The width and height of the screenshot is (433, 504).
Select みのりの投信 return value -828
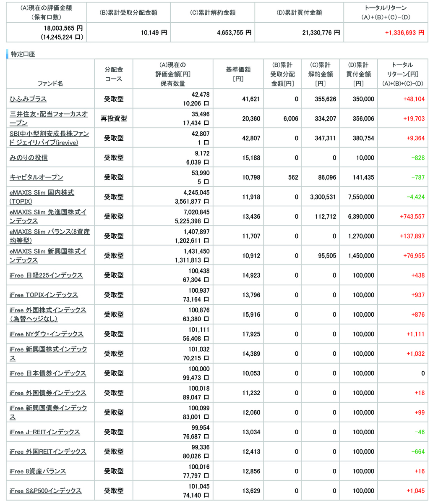pyautogui.click(x=417, y=158)
